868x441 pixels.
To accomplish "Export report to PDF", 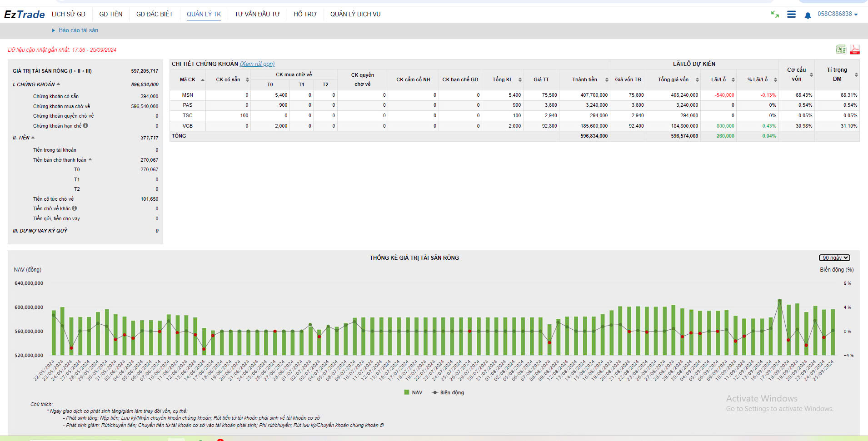I will [855, 50].
